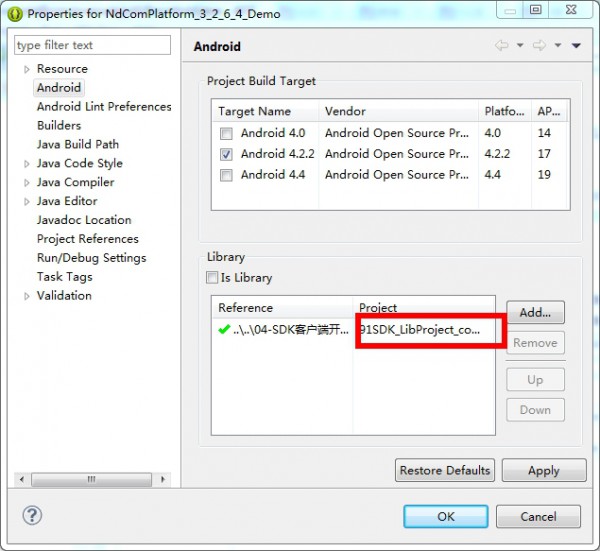Viewport: 600px width, 551px height.
Task: Expand the Validation tree node
Action: point(27,296)
